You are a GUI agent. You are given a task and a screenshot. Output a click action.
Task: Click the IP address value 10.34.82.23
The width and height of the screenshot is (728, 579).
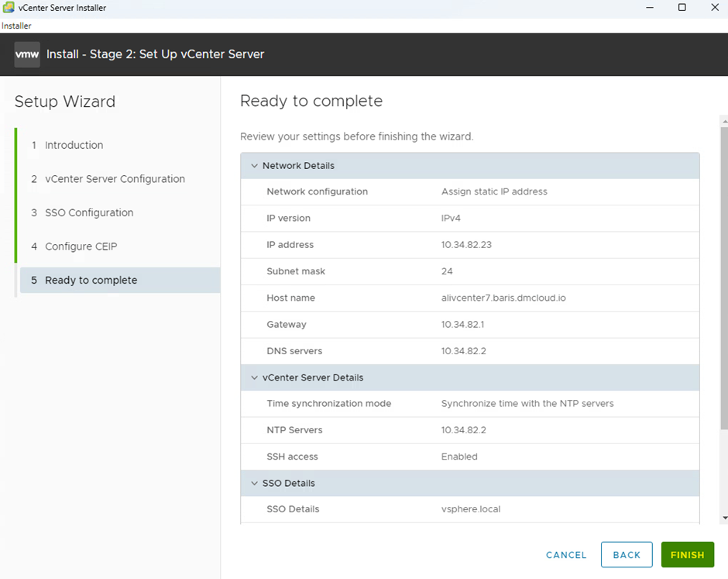tap(466, 245)
